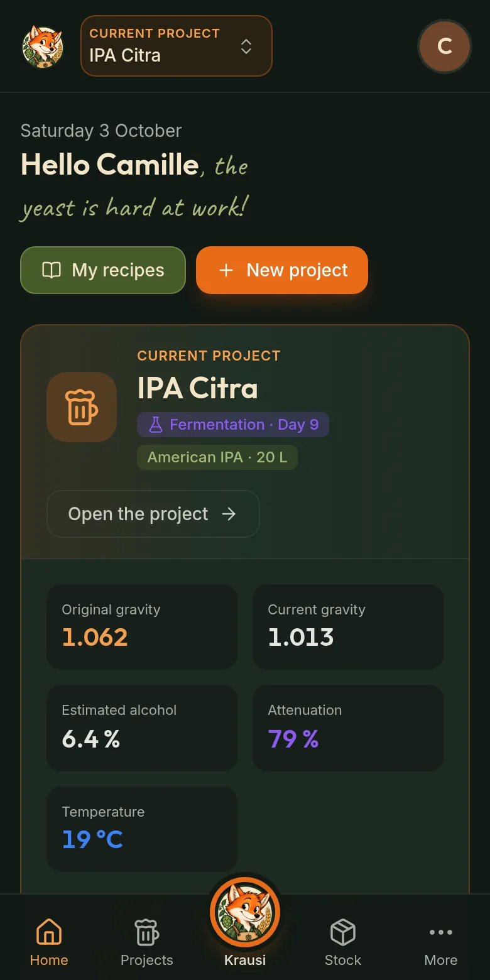Click the Fermentation · Day 9 badge
Image resolution: width=490 pixels, height=980 pixels.
[233, 425]
